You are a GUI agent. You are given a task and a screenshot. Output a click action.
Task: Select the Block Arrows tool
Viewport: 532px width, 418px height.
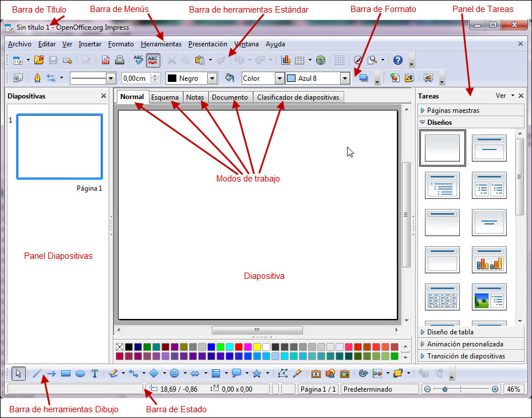pos(195,374)
